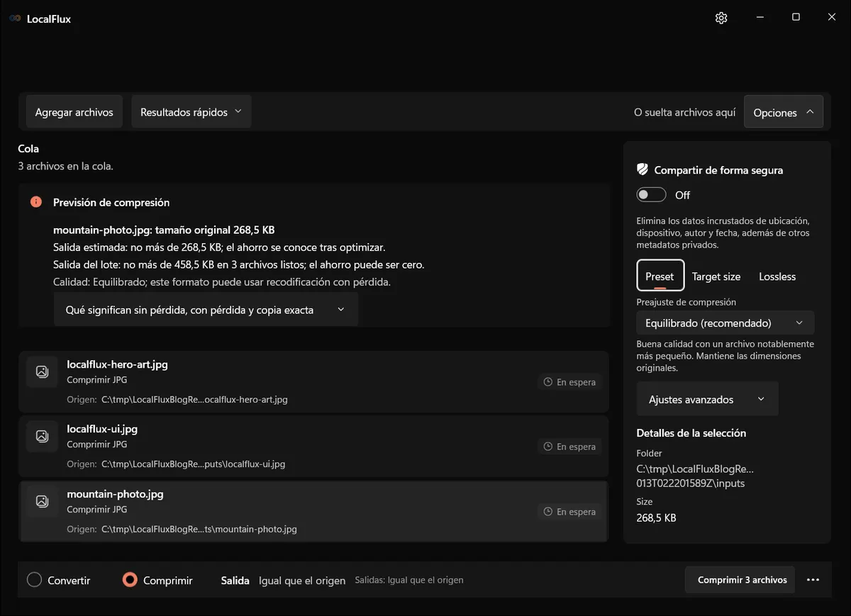The image size is (851, 616).
Task: Click the image icon for localflux-hero-art.jpg
Action: [x=42, y=371]
